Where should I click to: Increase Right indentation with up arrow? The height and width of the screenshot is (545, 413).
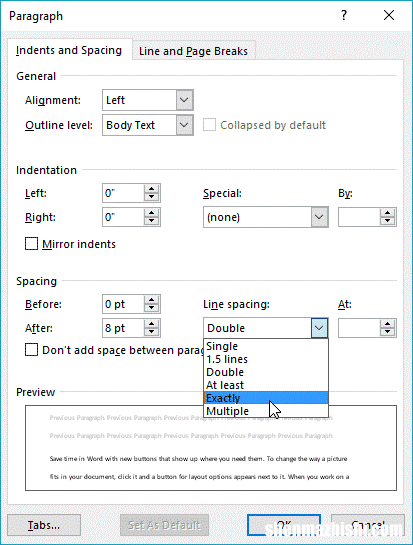tap(152, 213)
